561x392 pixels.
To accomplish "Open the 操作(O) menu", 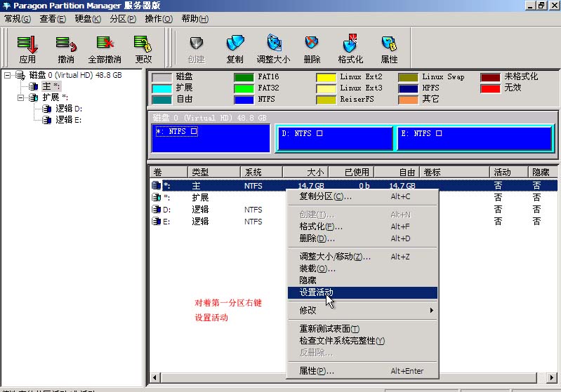I will [159, 18].
